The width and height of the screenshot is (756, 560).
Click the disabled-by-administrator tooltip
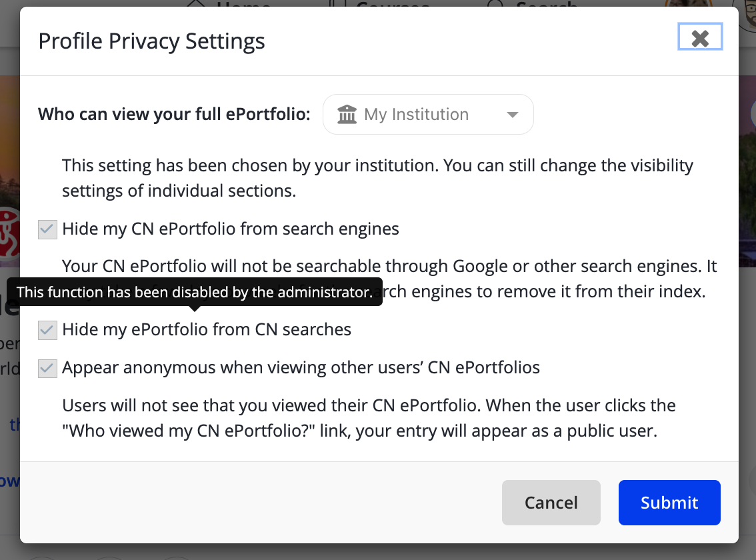(x=195, y=292)
